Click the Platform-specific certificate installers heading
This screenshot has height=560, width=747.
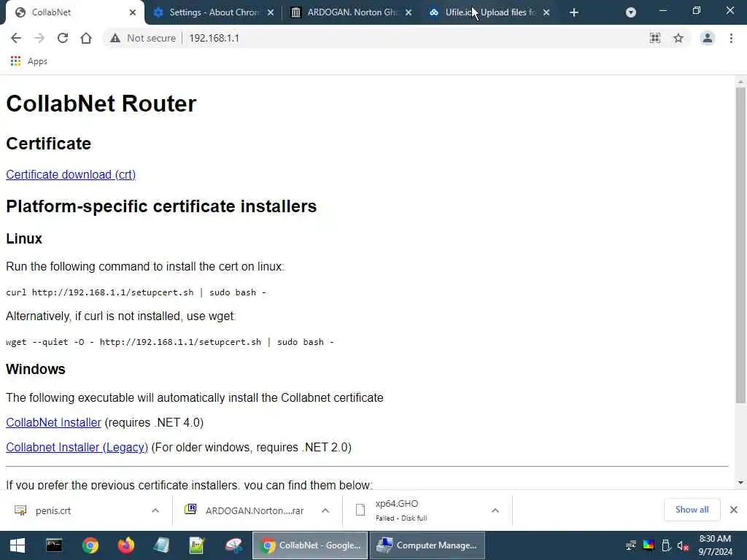161,206
